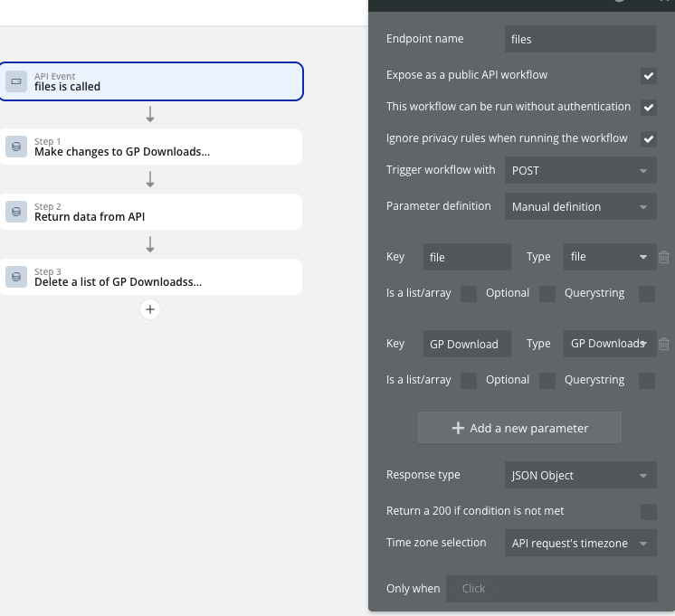Click the database icon on Step 1
The height and width of the screenshot is (616, 675).
coord(16,147)
